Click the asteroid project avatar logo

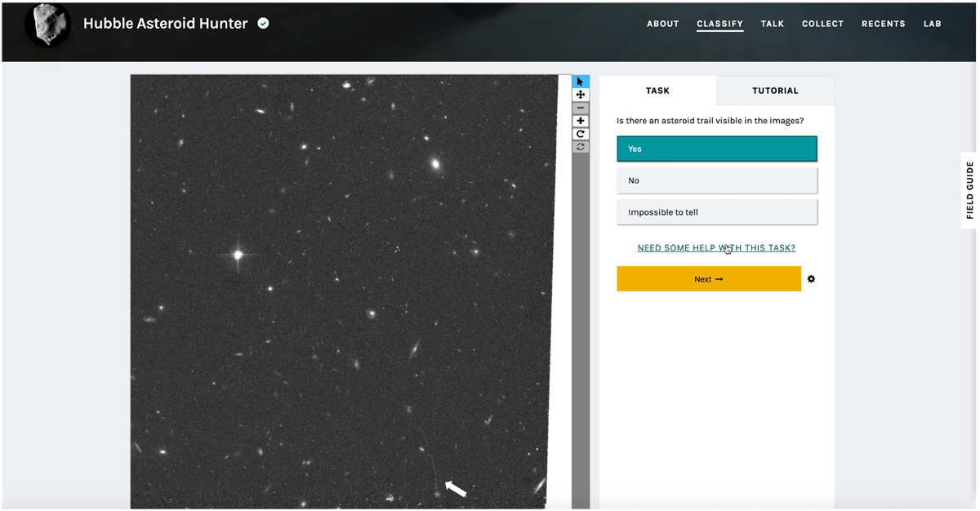click(x=47, y=24)
